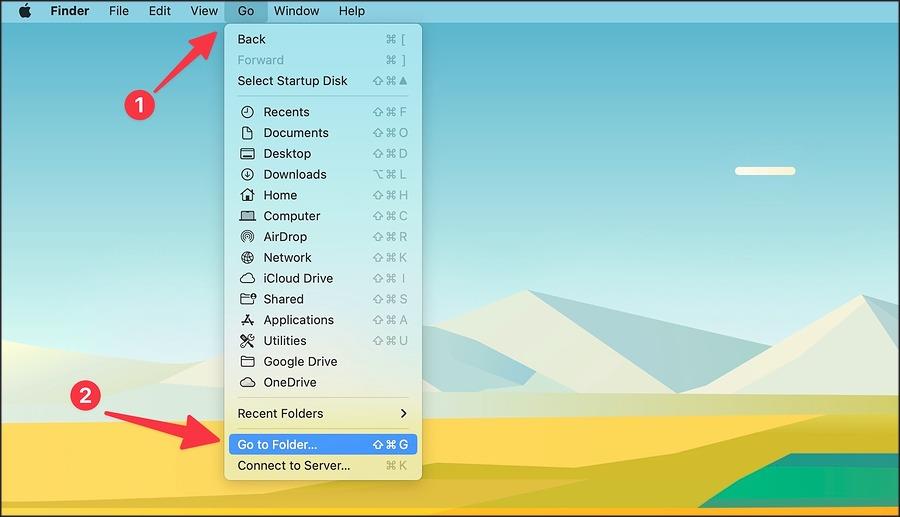The height and width of the screenshot is (517, 900).
Task: Open the File menu
Action: pos(119,11)
